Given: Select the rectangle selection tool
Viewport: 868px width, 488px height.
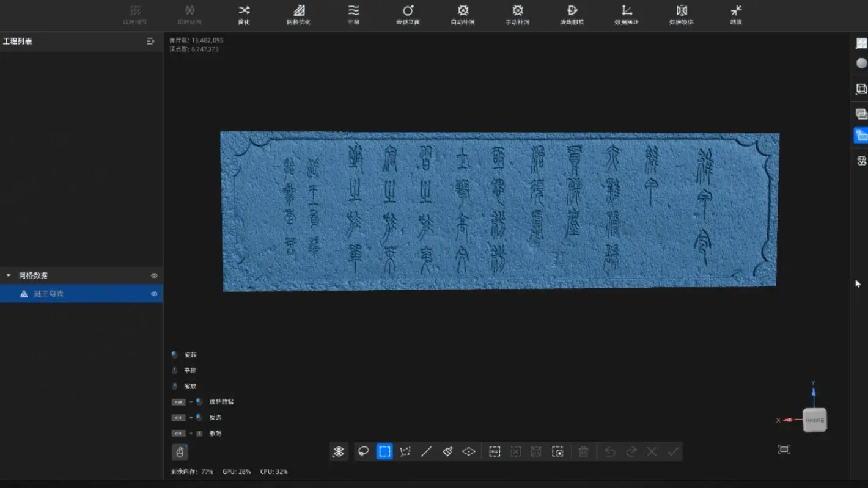Looking at the screenshot, I should click(384, 451).
